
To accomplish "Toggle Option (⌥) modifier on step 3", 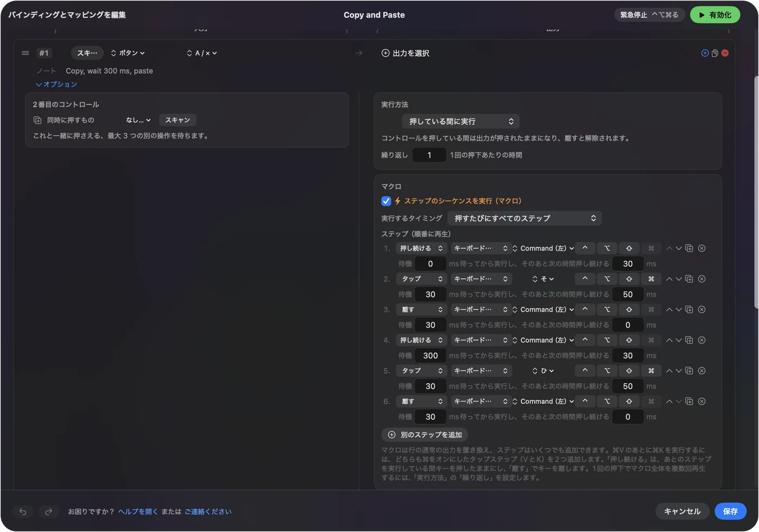I will click(607, 310).
